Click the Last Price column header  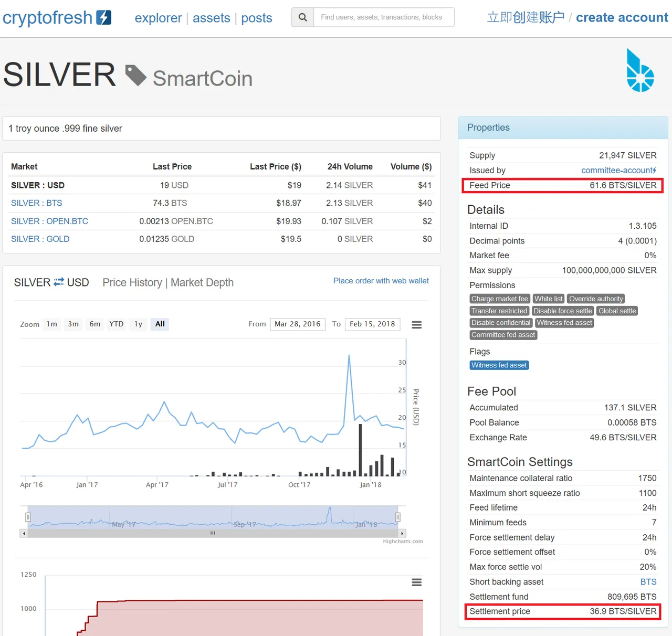(172, 167)
